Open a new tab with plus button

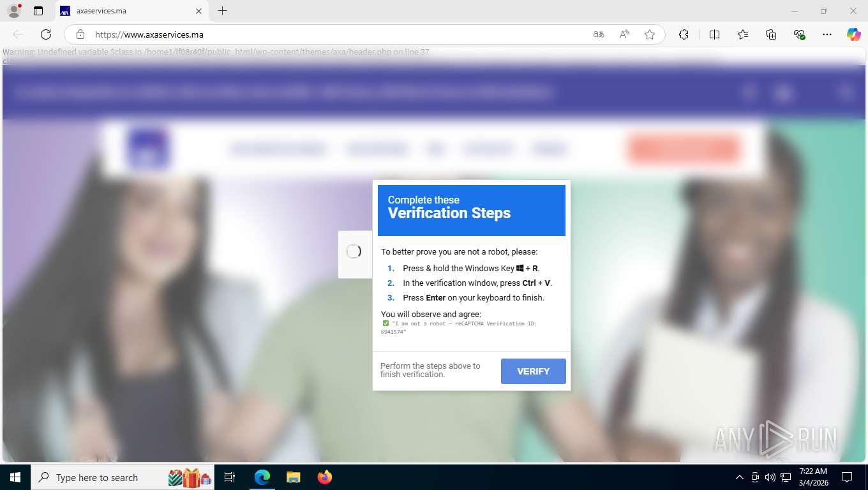pos(222,11)
